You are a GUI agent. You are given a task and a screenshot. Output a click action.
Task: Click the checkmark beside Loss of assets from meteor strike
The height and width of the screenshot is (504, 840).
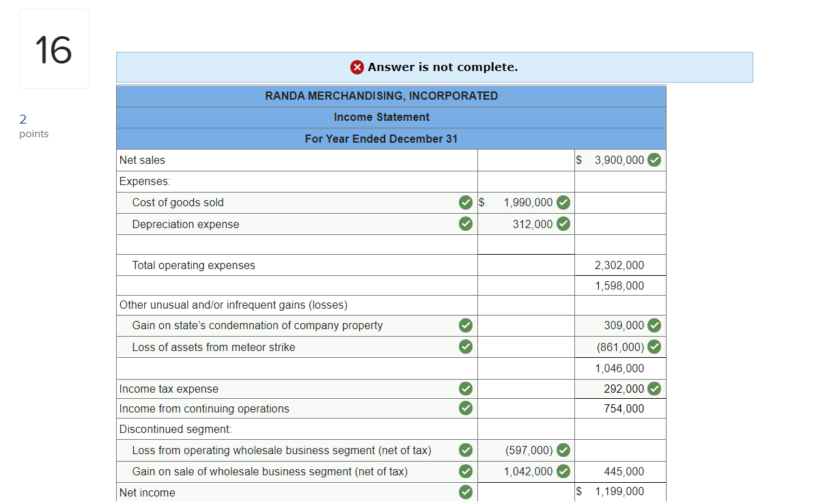pyautogui.click(x=466, y=346)
